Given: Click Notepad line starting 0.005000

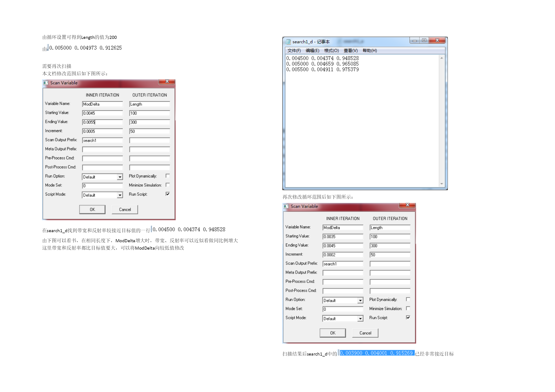Looking at the screenshot, I should pyautogui.click(x=322, y=64).
